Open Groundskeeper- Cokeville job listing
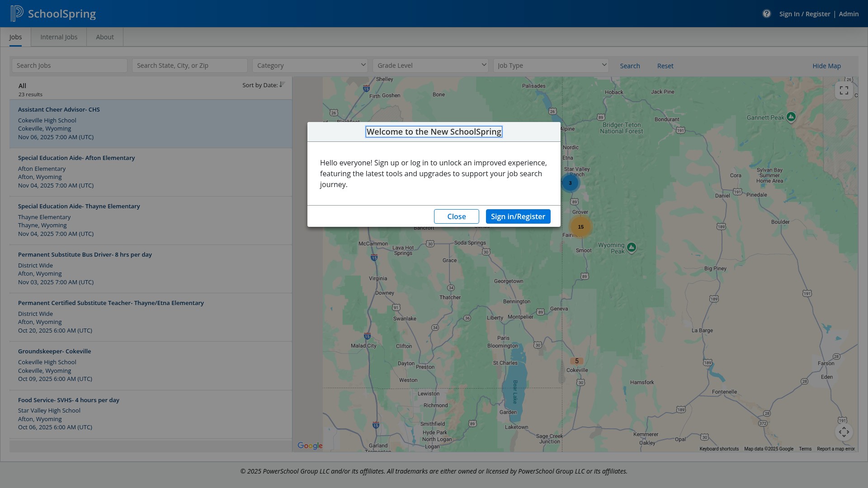 point(151,365)
